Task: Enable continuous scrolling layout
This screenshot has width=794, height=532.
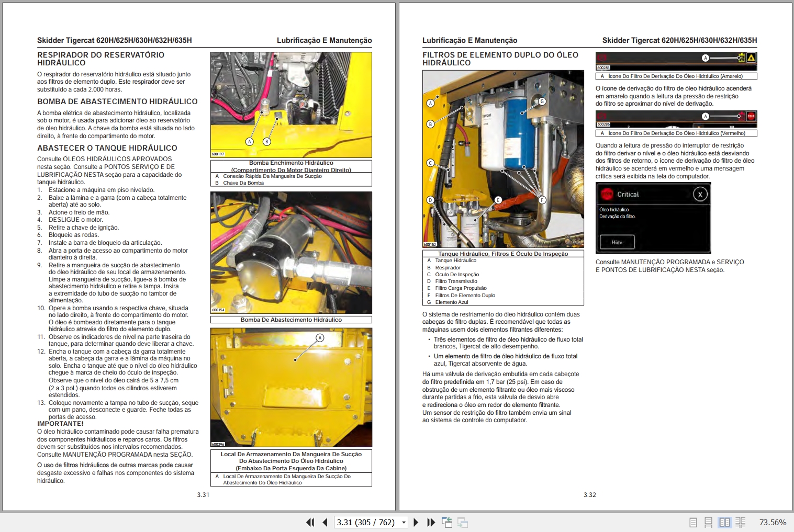Action: 709,522
